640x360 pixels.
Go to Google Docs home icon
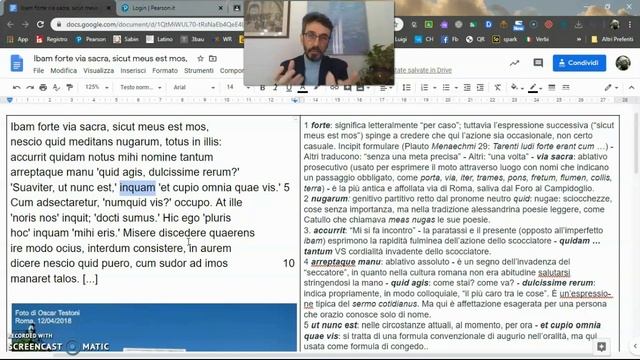click(x=17, y=64)
